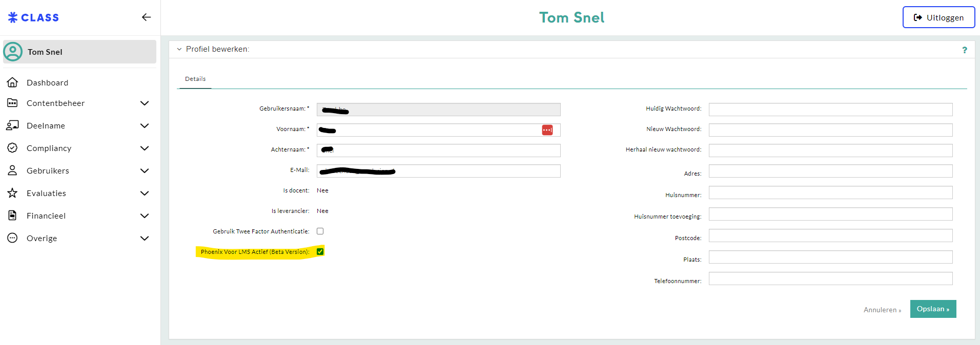Expand the Gebruikers submenu arrow
This screenshot has height=345, width=980.
point(145,171)
